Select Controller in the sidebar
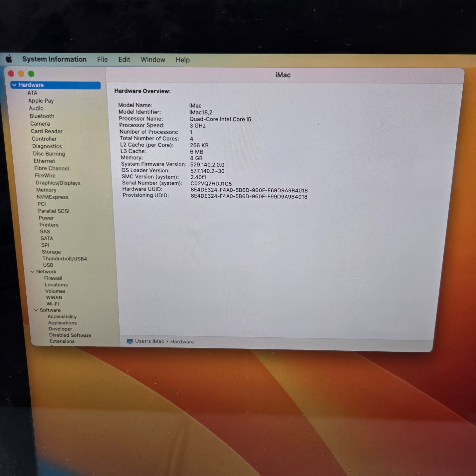476x476 pixels. (x=44, y=139)
